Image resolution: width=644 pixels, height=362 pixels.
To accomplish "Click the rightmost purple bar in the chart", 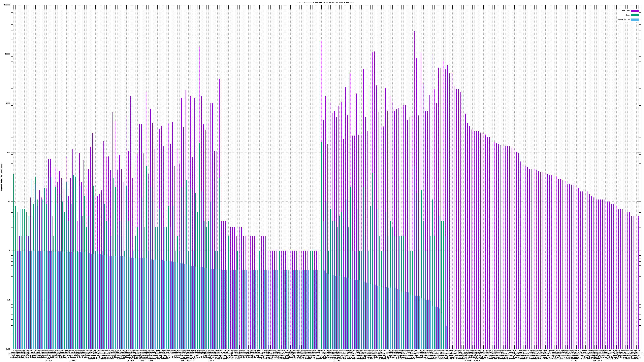I will click(x=638, y=275).
